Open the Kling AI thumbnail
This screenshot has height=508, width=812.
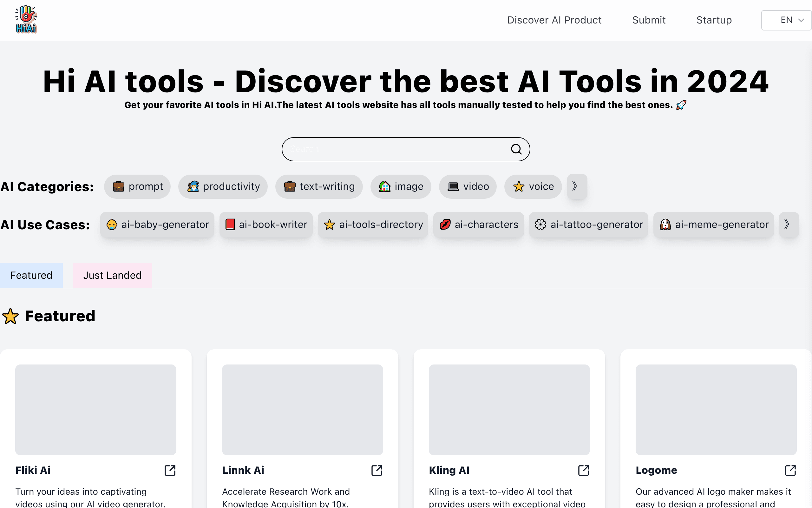[509, 410]
